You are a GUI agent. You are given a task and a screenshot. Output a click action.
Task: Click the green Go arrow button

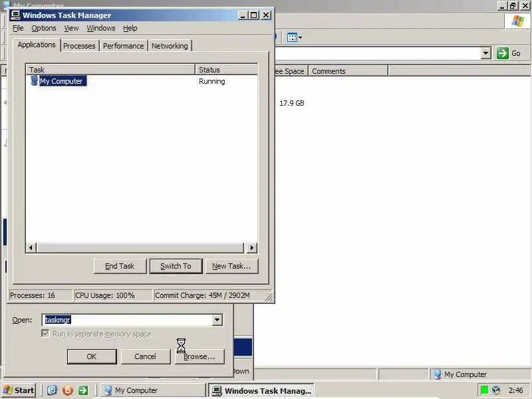pyautogui.click(x=503, y=53)
